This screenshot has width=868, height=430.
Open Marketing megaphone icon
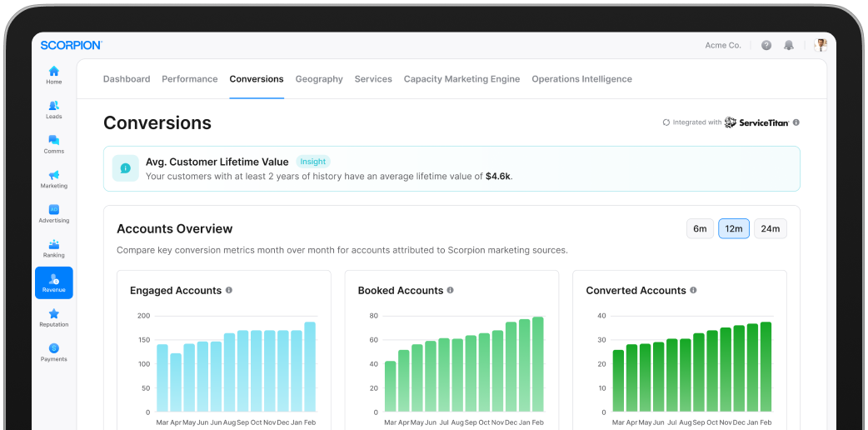(53, 179)
